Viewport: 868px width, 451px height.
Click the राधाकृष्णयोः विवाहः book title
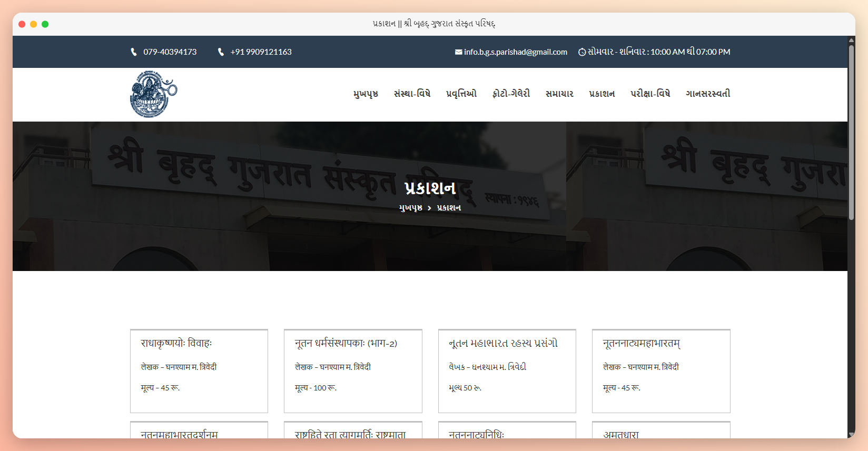pyautogui.click(x=176, y=343)
